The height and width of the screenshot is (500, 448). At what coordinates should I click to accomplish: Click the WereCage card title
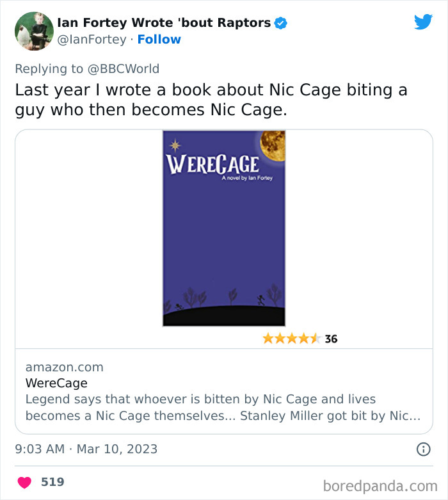click(56, 383)
